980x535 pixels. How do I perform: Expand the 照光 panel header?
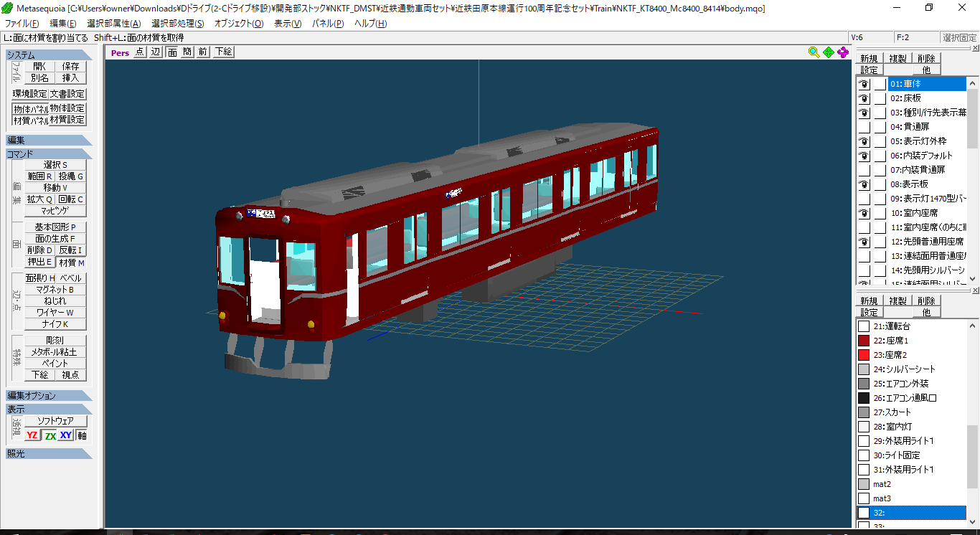(x=49, y=454)
